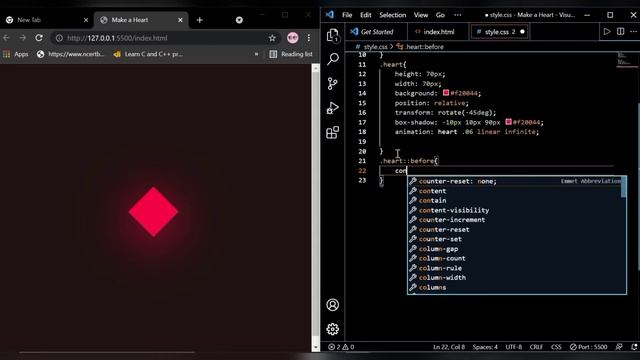
Task: Open a new browser tab with plus
Action: (x=200, y=20)
